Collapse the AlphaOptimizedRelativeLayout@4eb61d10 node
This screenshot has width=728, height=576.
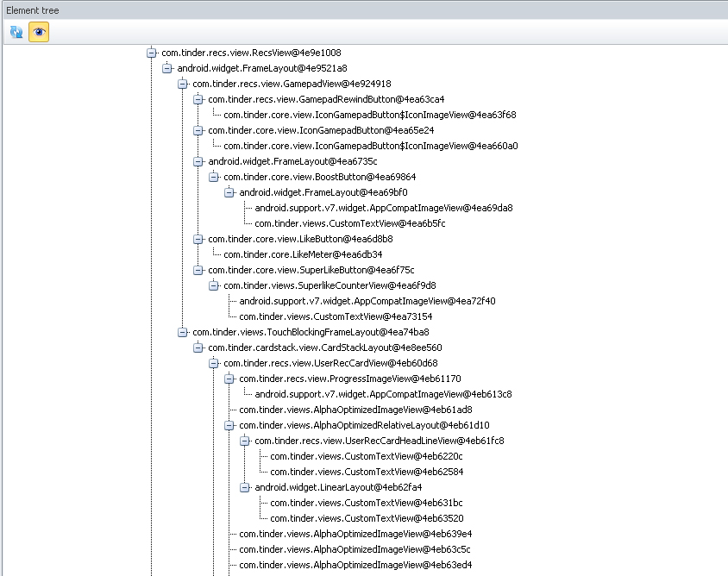point(229,425)
